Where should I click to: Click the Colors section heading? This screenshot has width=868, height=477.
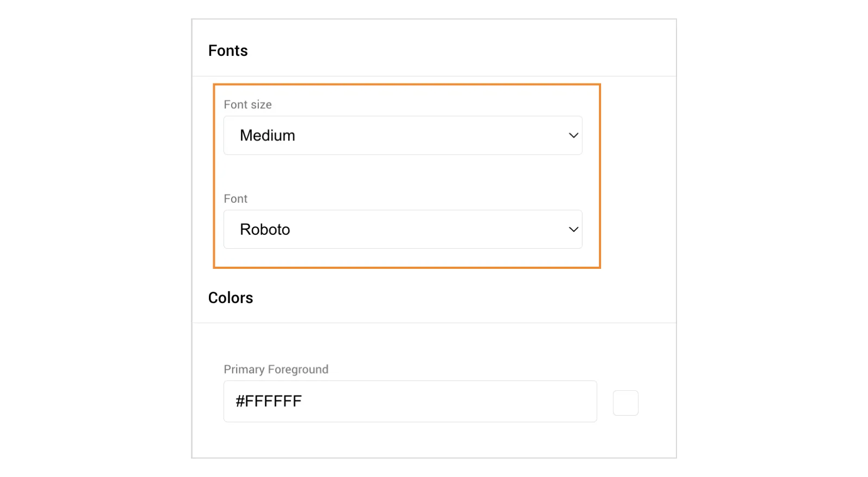pos(231,298)
